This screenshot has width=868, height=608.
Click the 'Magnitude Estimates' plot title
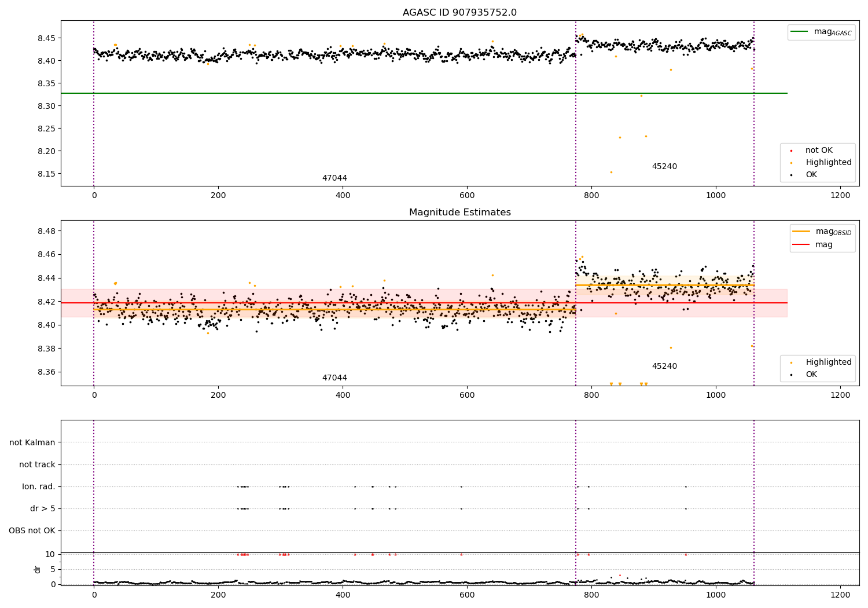[x=459, y=213]
